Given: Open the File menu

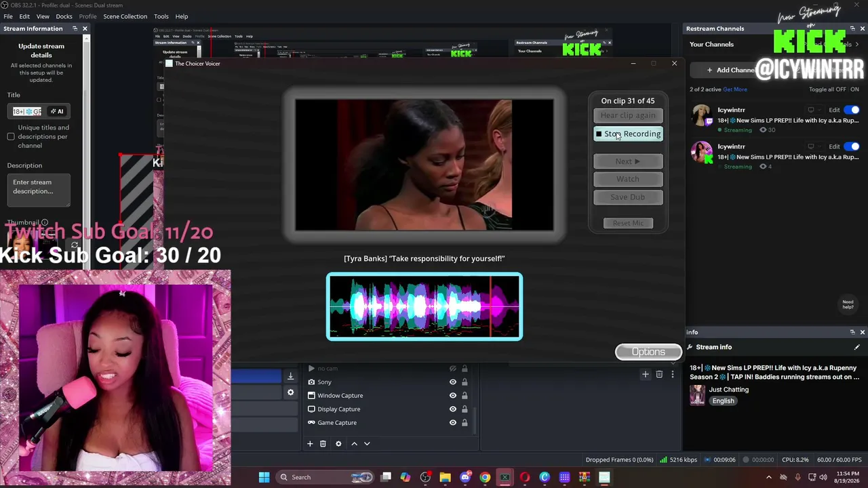Looking at the screenshot, I should click(x=8, y=16).
